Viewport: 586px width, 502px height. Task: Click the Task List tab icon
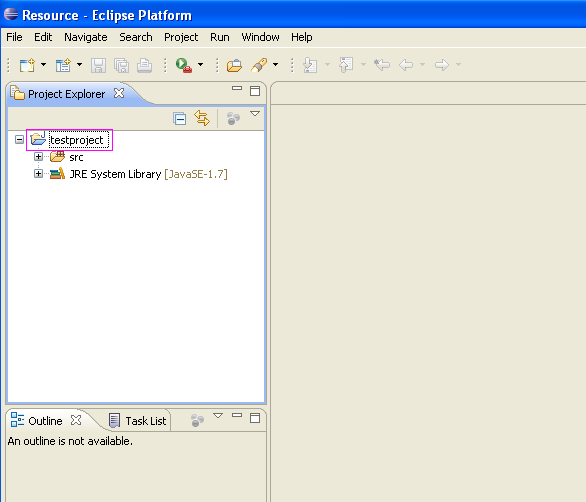pos(114,421)
